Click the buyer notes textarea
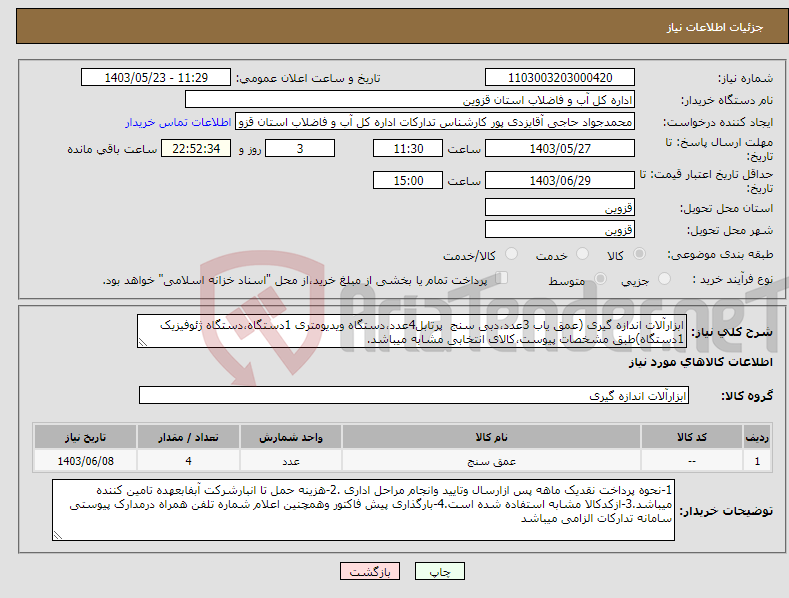The image size is (789, 598). [363, 510]
